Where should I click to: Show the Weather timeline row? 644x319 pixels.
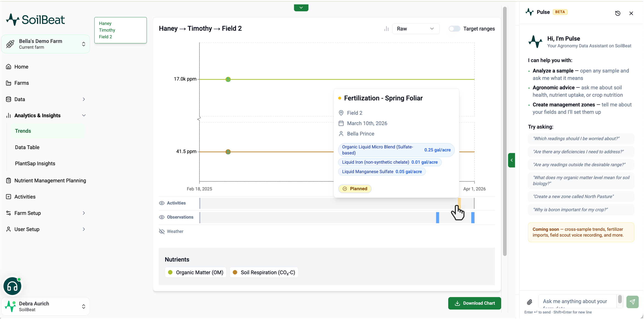(x=162, y=231)
